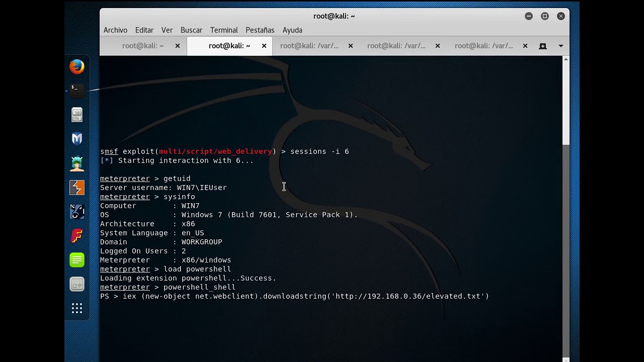644x362 pixels.
Task: Launch Maltego from the dock
Action: click(77, 212)
